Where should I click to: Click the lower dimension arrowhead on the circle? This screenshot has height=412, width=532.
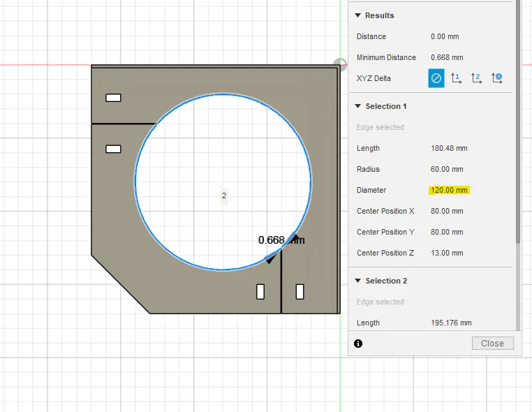click(269, 260)
